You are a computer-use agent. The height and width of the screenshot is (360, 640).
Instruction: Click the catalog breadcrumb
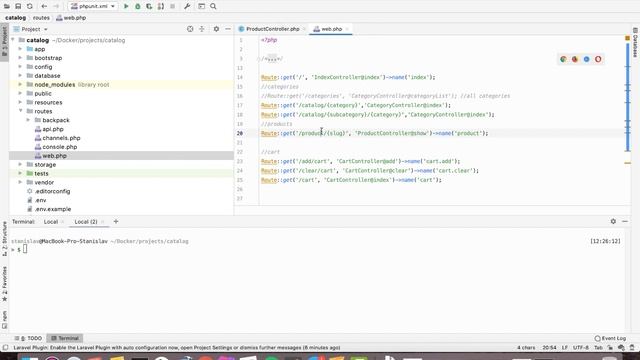[x=16, y=18]
